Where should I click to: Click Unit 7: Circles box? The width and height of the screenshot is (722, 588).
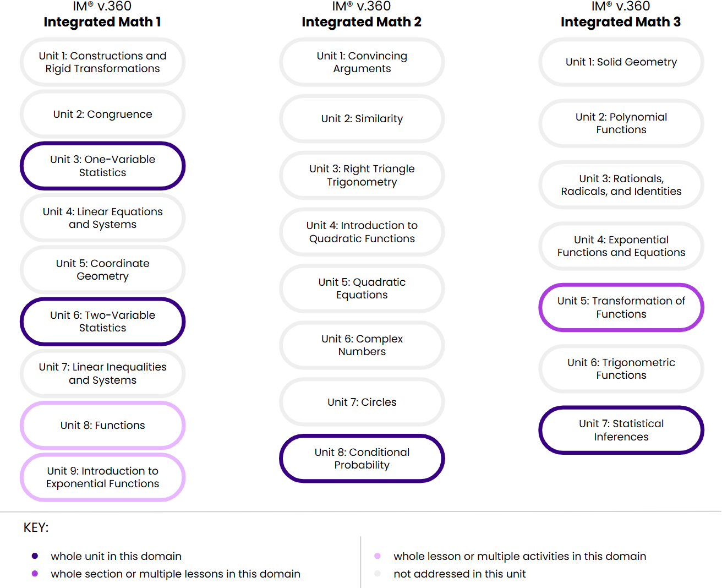[x=362, y=402]
